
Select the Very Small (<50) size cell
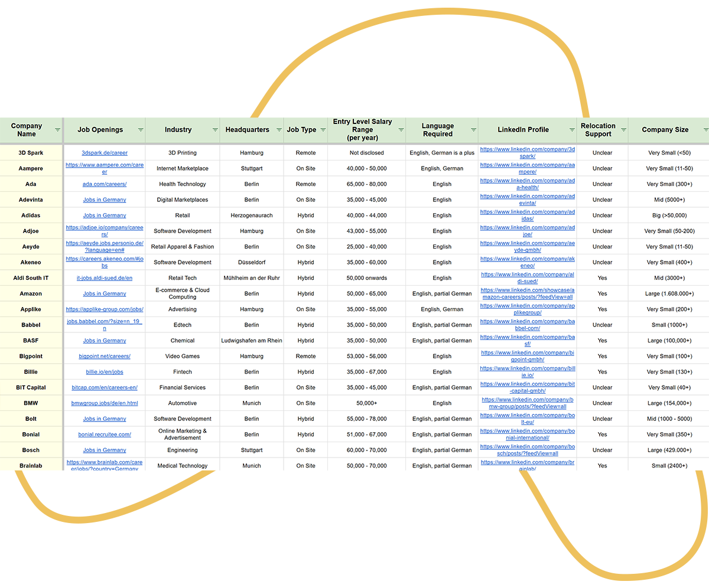[x=669, y=153]
